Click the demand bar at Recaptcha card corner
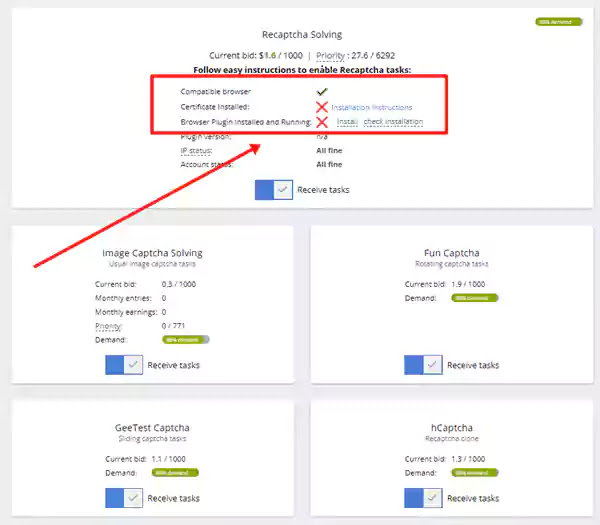This screenshot has width=600, height=525. pyautogui.click(x=559, y=22)
